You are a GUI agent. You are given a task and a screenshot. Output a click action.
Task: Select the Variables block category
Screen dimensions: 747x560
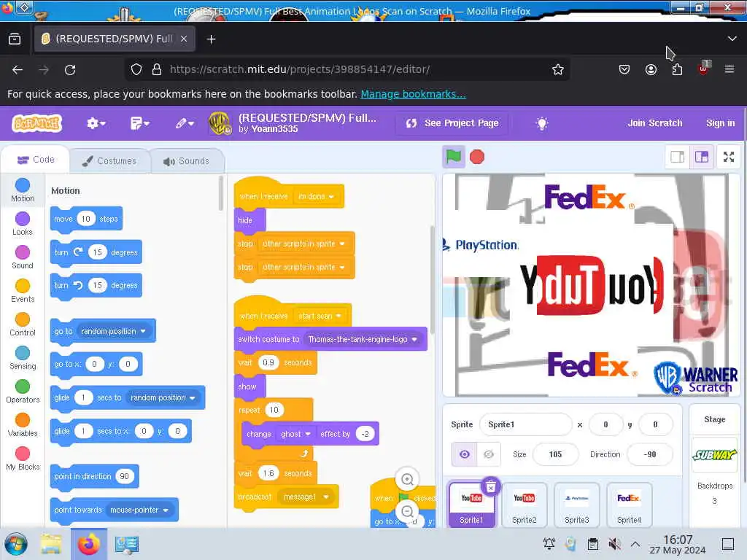(23, 425)
